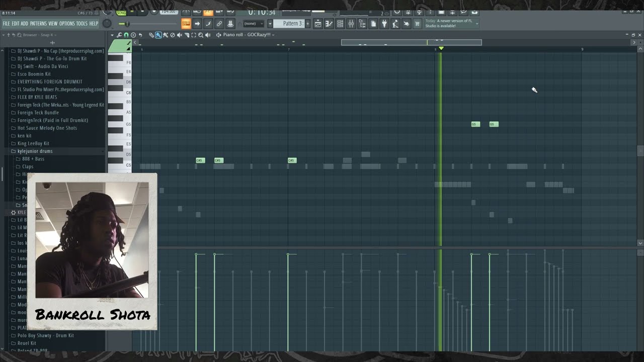This screenshot has height=362, width=644.
Task: Toggle the snap magnet in the piano roll
Action: click(127, 35)
